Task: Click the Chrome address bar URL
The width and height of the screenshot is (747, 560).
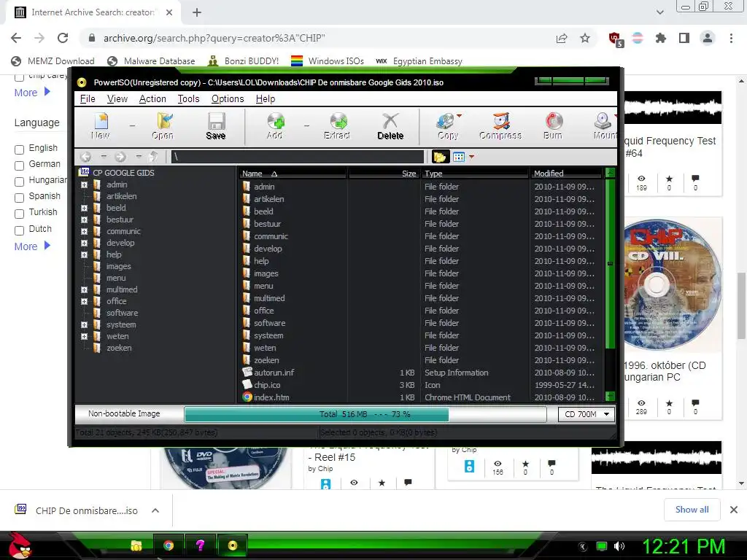Action: [214, 38]
